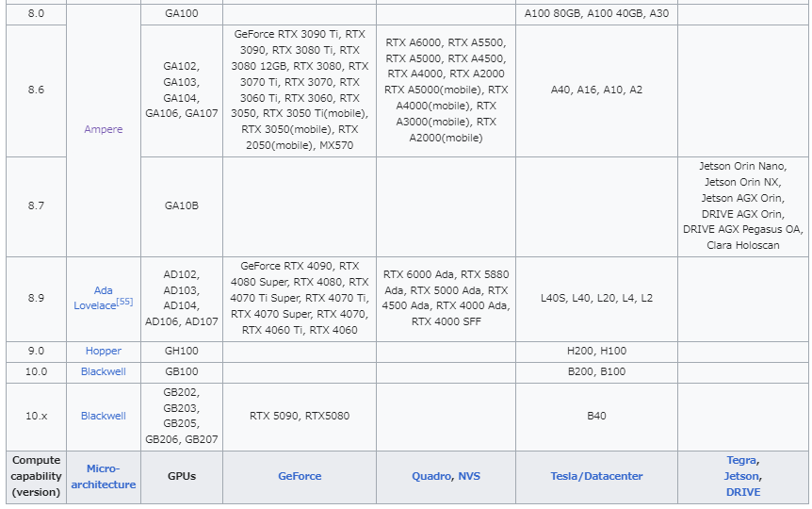Screen dimensions: 812x509
Task: Click the A40, A16, A10, A2 cell
Action: 596,90
